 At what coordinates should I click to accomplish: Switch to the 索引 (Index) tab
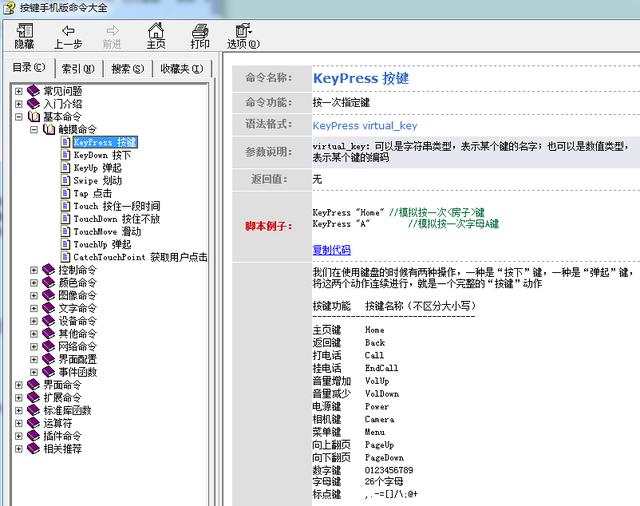(x=78, y=69)
